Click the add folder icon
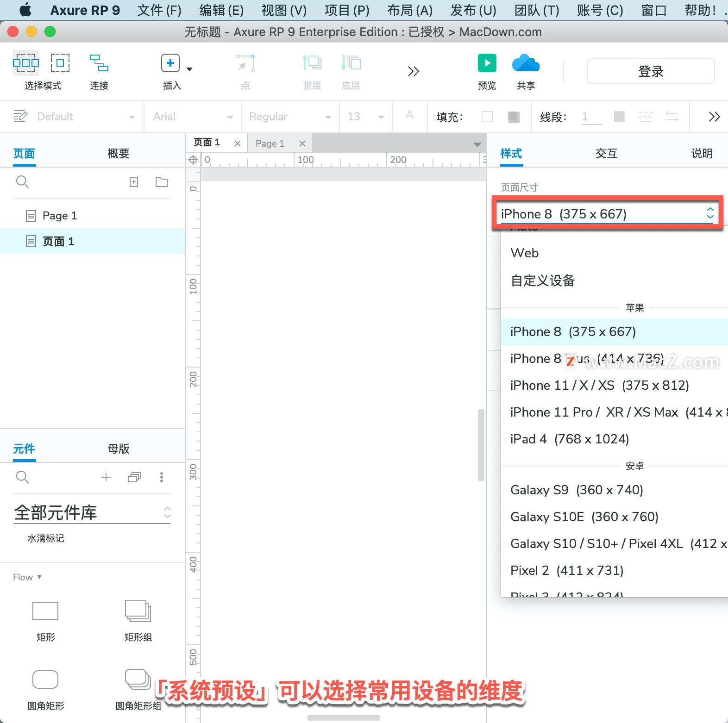This screenshot has width=728, height=723. pyautogui.click(x=161, y=182)
